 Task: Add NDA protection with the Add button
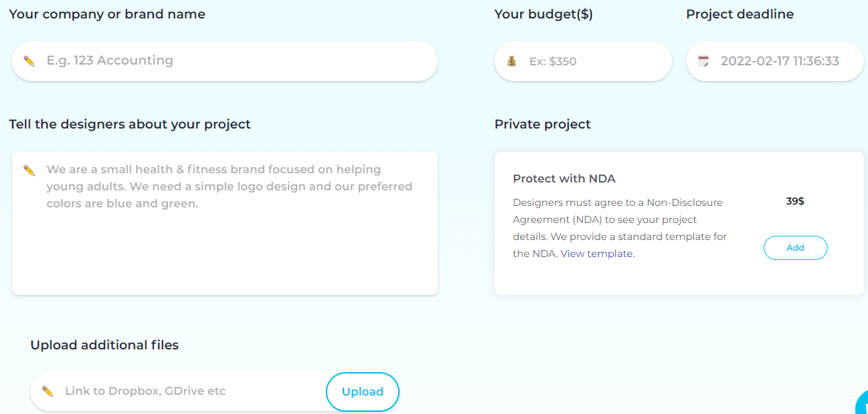pyautogui.click(x=796, y=248)
